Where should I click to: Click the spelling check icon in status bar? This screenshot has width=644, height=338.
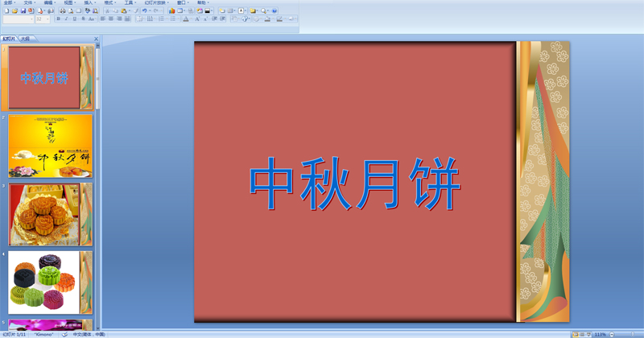[64, 335]
